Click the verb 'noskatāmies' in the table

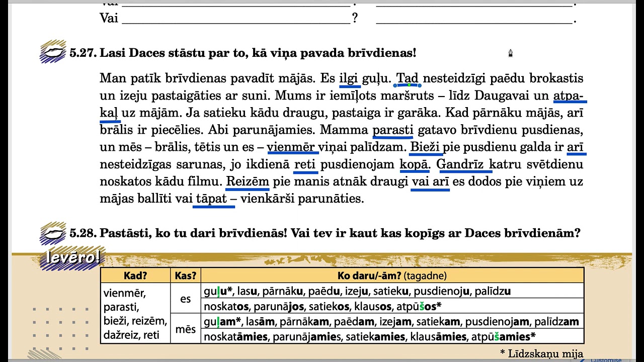235,337
